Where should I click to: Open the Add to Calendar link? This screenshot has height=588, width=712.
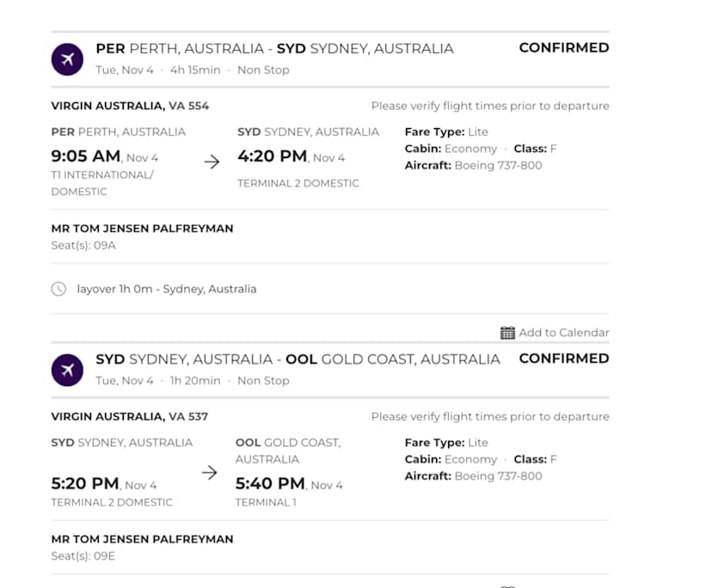[x=563, y=333]
